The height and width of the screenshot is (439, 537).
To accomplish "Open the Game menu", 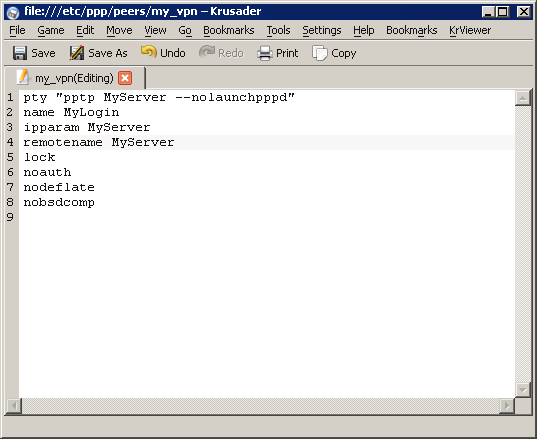I will click(51, 30).
